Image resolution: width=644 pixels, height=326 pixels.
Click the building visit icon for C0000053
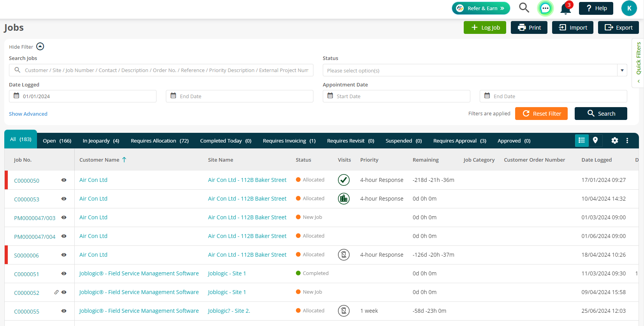click(344, 199)
